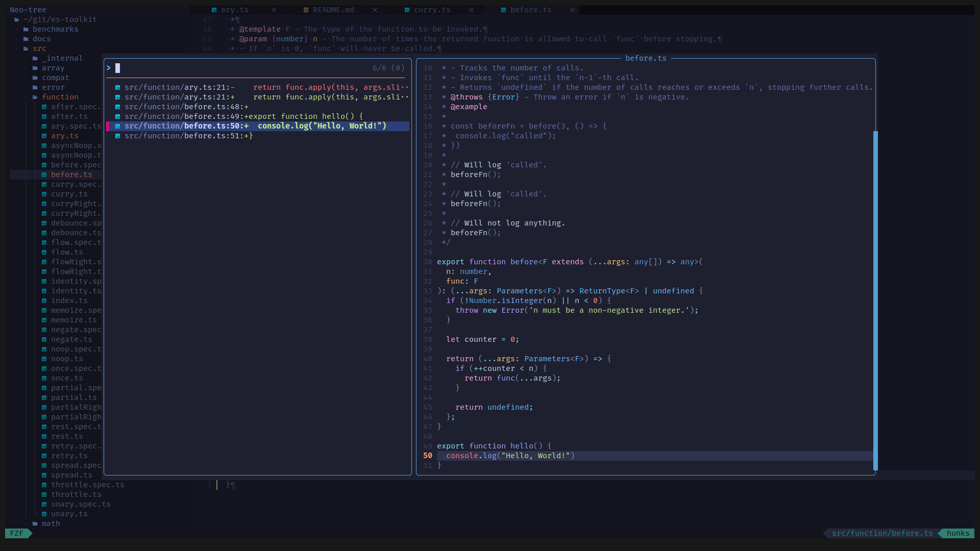Switch to the curry.ts tab

[x=431, y=10]
